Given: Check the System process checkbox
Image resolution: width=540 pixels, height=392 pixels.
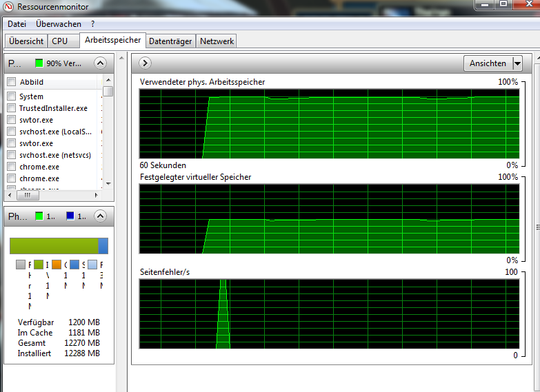Looking at the screenshot, I should click(x=11, y=96).
